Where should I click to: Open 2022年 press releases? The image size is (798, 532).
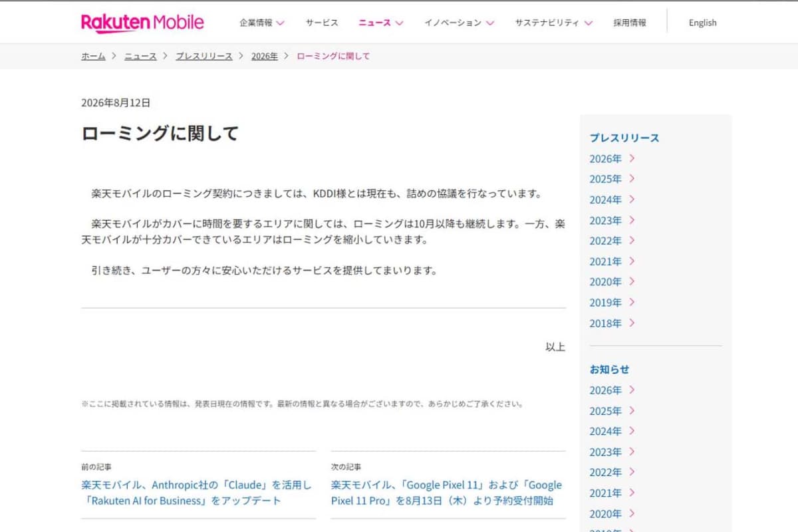(612, 241)
